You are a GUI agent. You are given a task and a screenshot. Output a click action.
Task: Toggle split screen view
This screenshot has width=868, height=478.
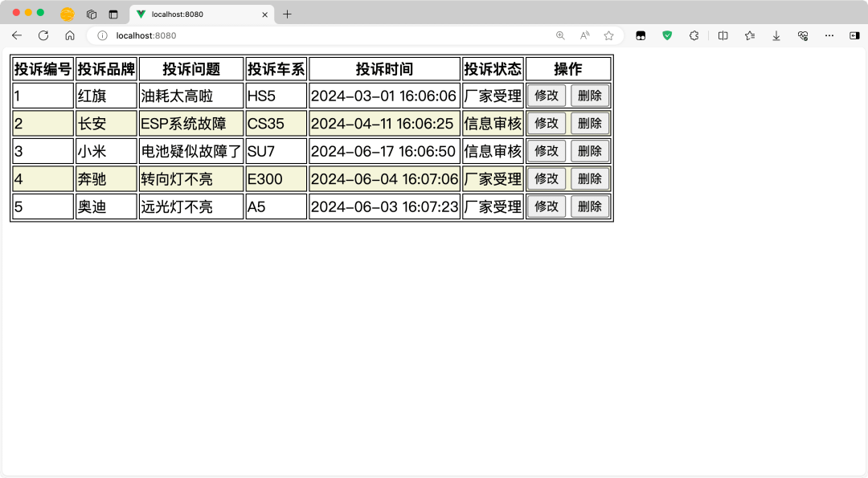coord(723,35)
